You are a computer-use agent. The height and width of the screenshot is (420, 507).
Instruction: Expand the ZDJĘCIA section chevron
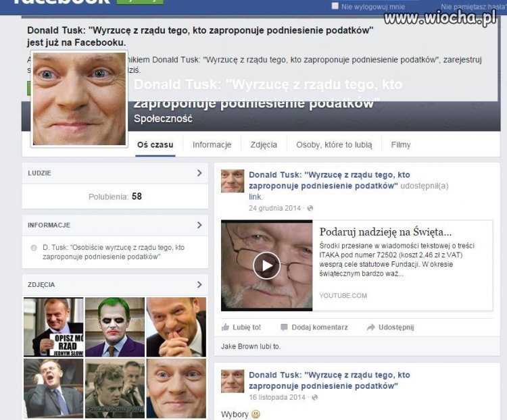point(199,285)
